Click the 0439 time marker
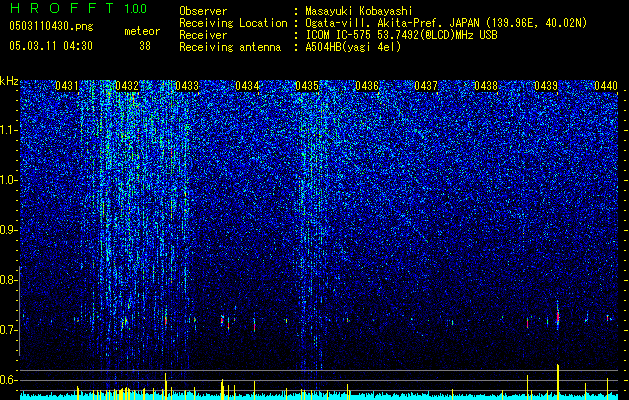The height and width of the screenshot is (400, 629). [x=546, y=86]
